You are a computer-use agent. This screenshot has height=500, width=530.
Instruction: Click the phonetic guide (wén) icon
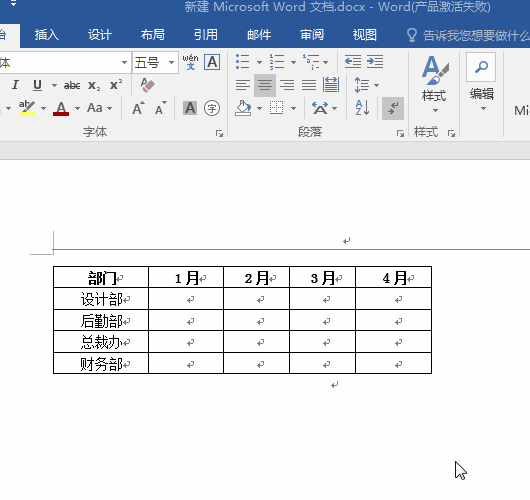pos(190,62)
